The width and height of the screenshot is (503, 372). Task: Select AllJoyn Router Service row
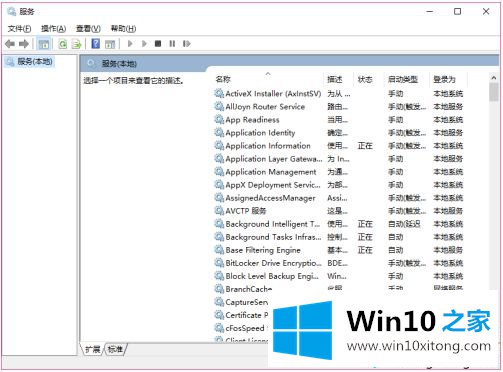point(339,107)
